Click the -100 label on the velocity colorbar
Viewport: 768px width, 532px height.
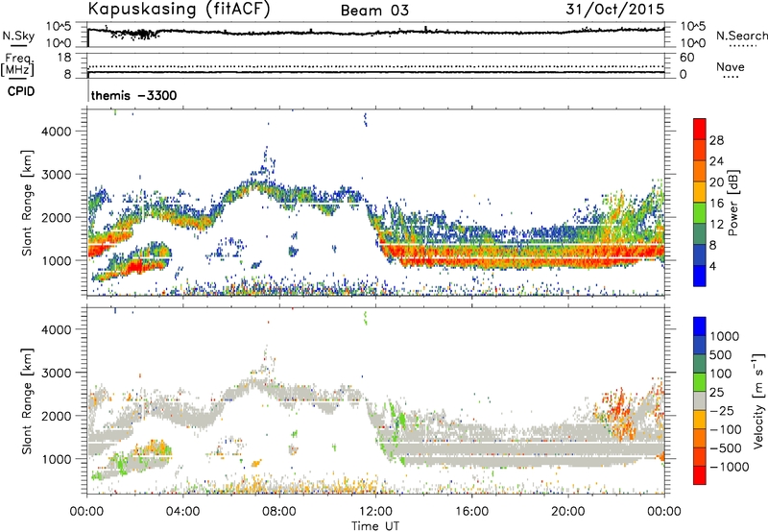point(726,429)
